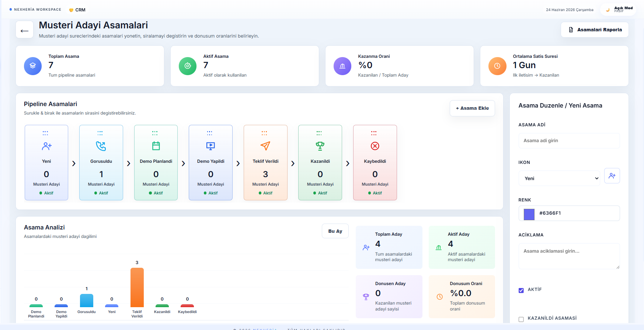644x330 pixels.
Task: Click the chevron after Demo Yapildi stage
Action: (238, 163)
